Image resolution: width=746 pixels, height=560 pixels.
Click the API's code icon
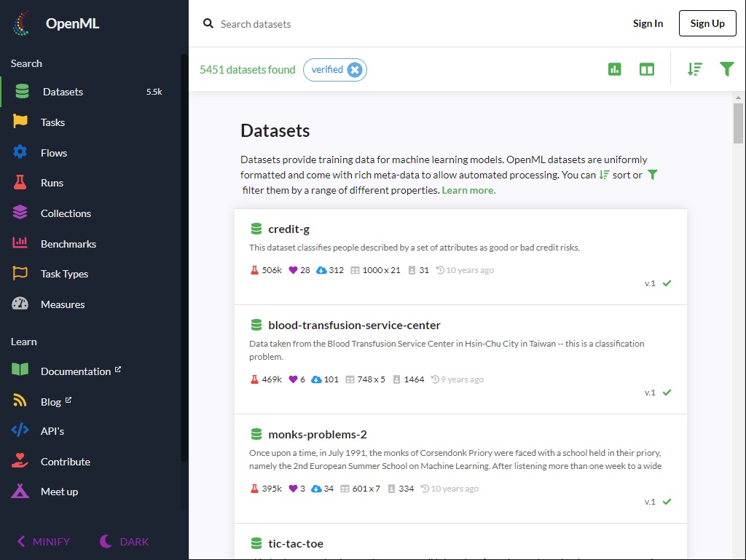pos(20,430)
